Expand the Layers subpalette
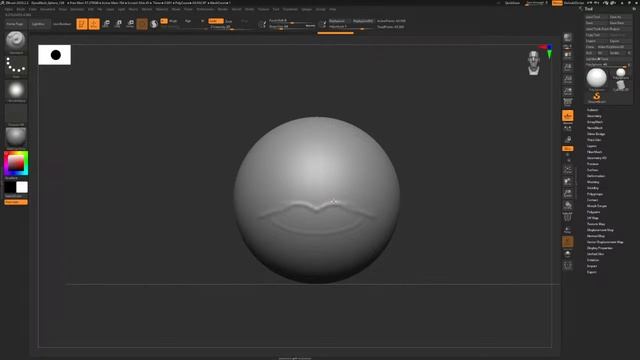The height and width of the screenshot is (360, 640). (x=592, y=146)
